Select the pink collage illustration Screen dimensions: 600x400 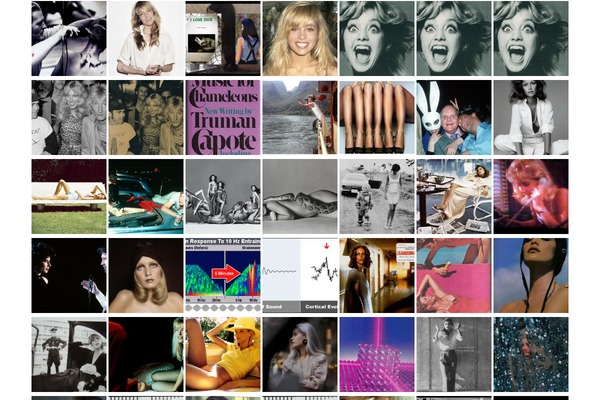pos(454,276)
